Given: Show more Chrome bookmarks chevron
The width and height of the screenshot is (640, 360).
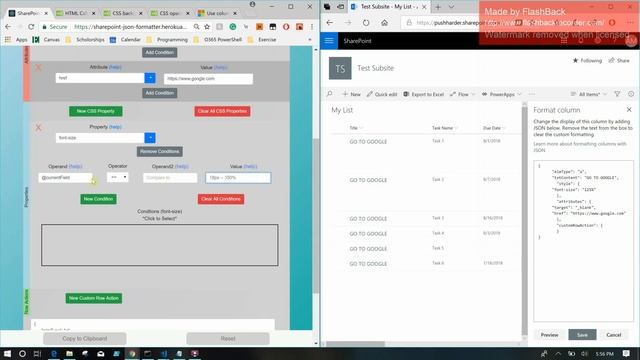Looking at the screenshot, I should click(x=310, y=40).
